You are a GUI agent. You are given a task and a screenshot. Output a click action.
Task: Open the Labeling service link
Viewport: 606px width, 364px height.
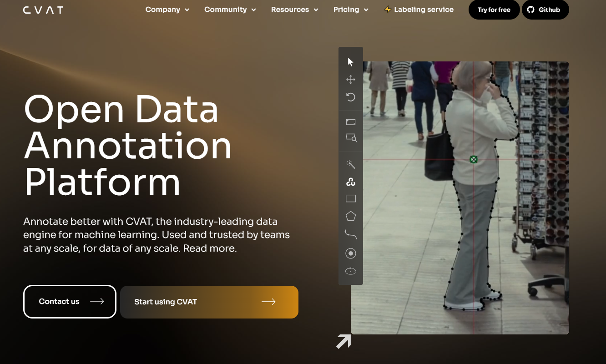click(x=419, y=10)
